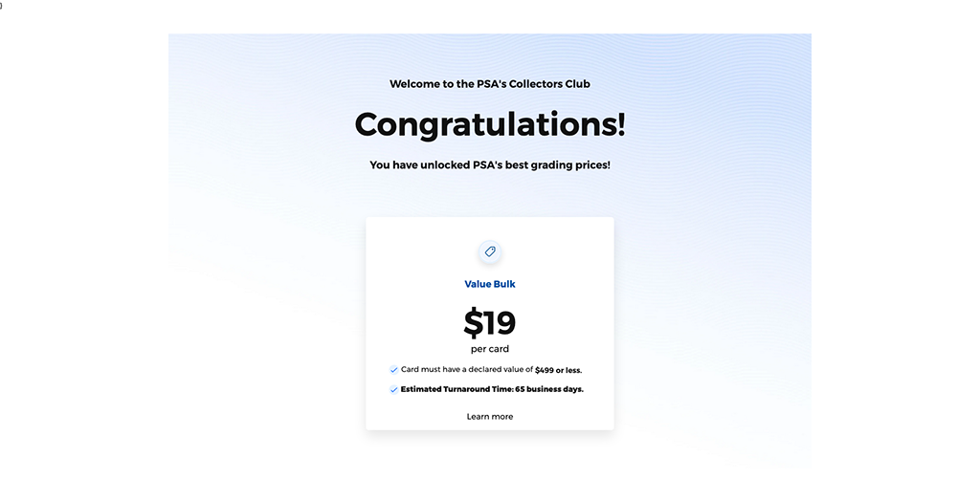Screen dimensions: 980x480
Task: Click the checkmark icon beside Estimated Turnaround Time
Action: [x=393, y=389]
